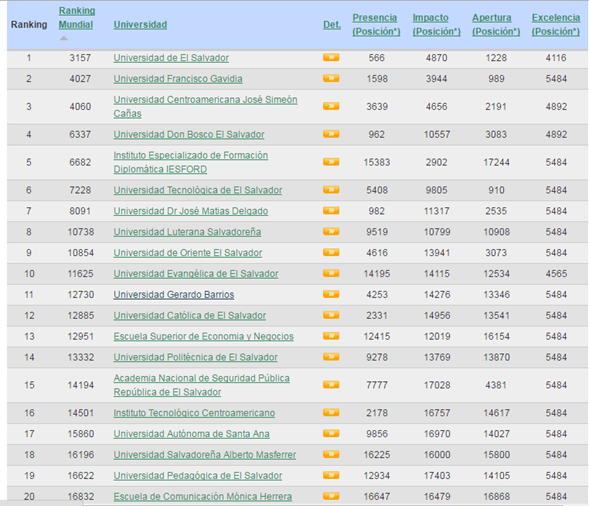Sort by Apertura (Posición) column

click(x=496, y=24)
